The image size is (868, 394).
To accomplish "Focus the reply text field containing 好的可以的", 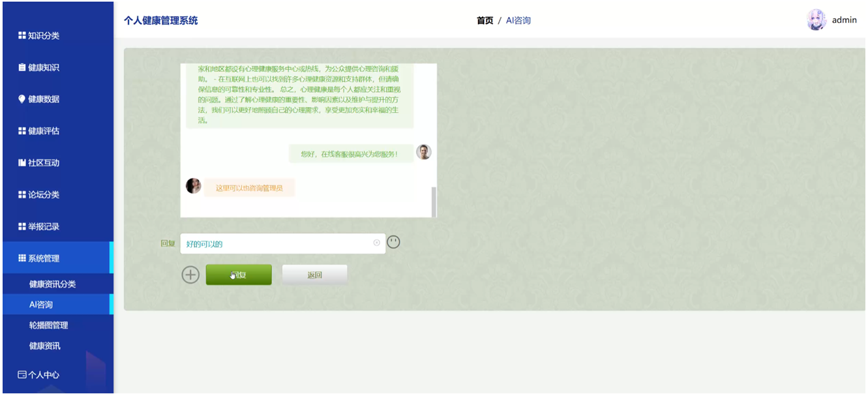I will pyautogui.click(x=282, y=243).
